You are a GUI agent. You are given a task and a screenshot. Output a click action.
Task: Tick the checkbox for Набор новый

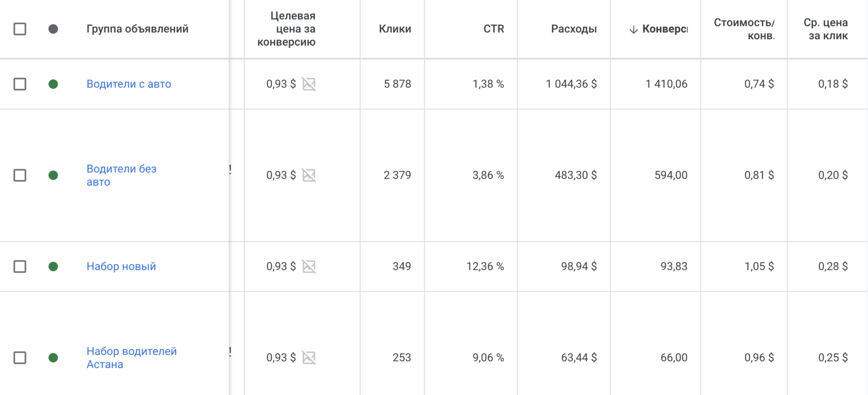coord(20,266)
